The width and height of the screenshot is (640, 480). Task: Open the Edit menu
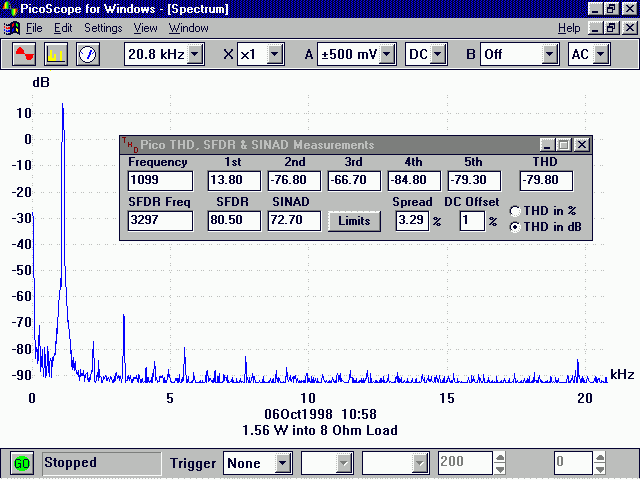[63, 28]
